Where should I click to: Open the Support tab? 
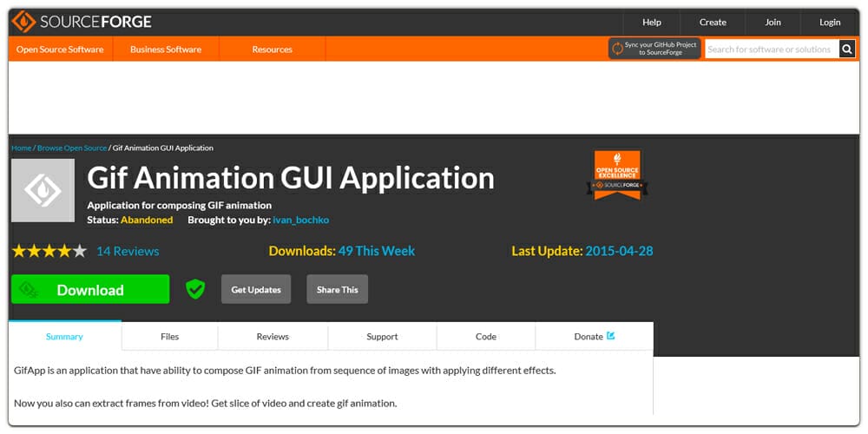tap(382, 337)
